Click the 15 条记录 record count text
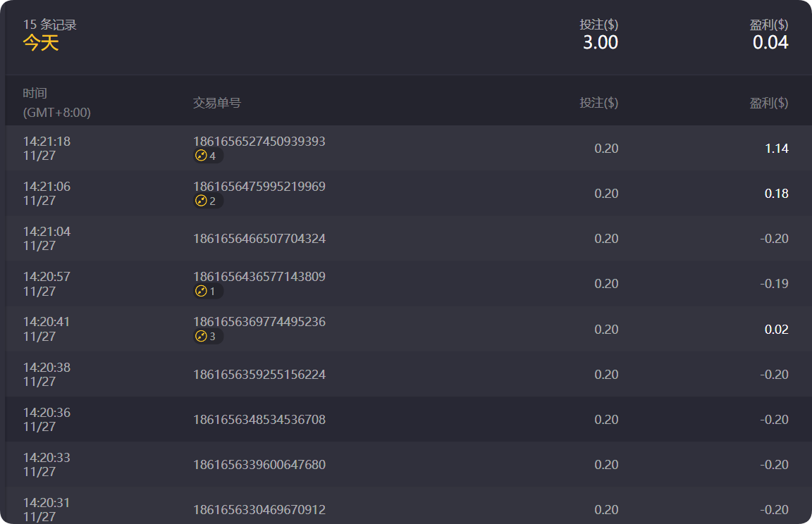This screenshot has height=524, width=812. 50,25
